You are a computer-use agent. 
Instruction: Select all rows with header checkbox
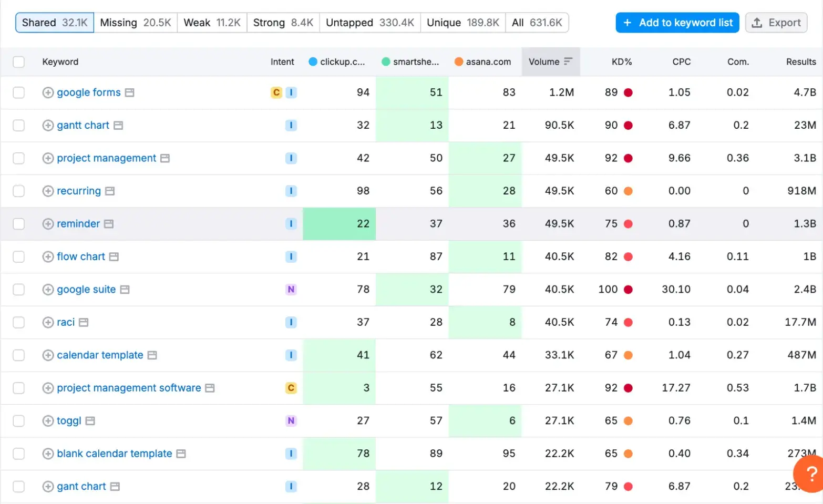coord(19,62)
